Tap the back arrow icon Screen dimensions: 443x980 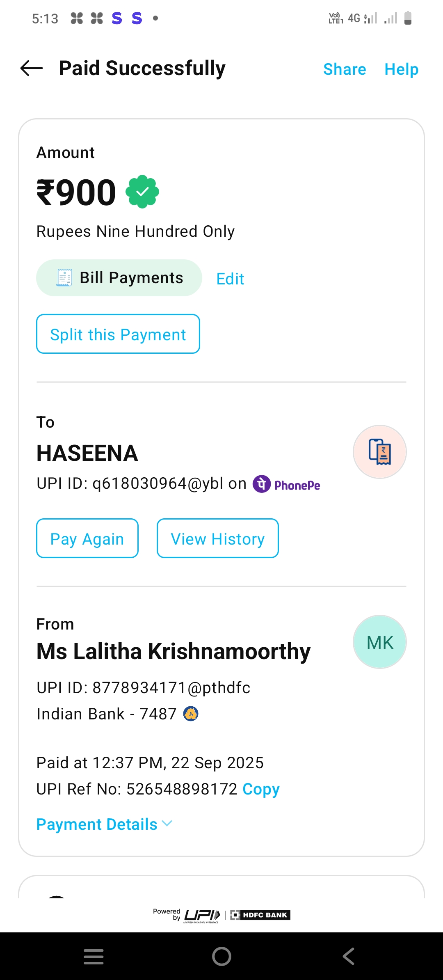pos(32,68)
